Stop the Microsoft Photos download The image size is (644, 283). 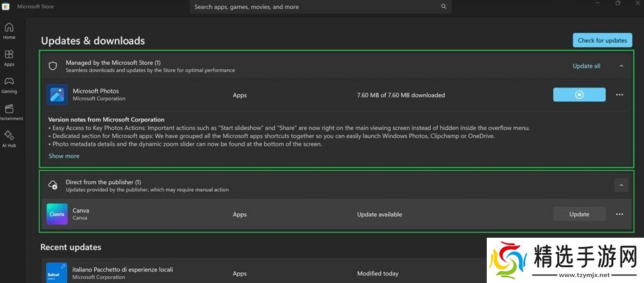(579, 95)
